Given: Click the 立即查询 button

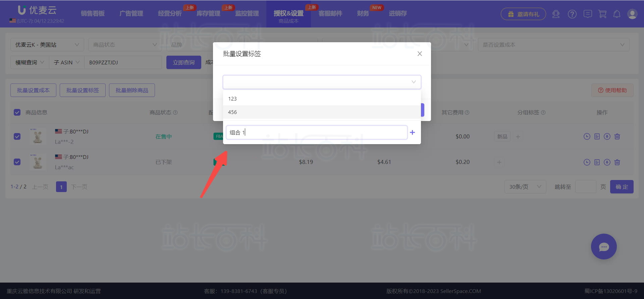Looking at the screenshot, I should (184, 62).
